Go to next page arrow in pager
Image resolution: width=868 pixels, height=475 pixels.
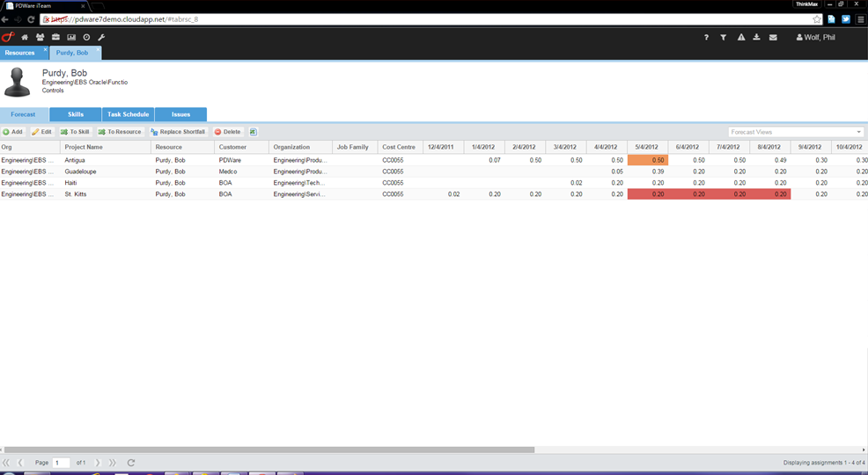click(x=98, y=463)
